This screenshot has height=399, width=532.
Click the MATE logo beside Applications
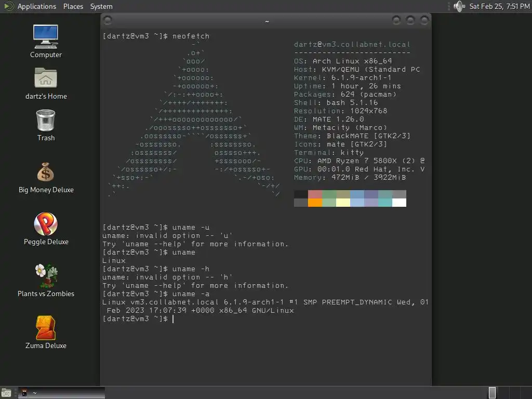pyautogui.click(x=8, y=6)
